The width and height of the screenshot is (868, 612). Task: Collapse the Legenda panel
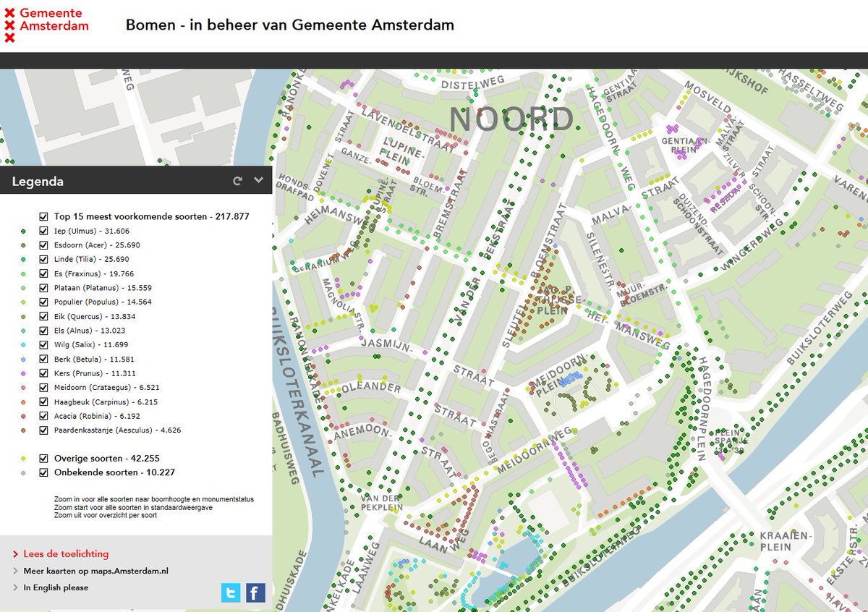click(260, 181)
